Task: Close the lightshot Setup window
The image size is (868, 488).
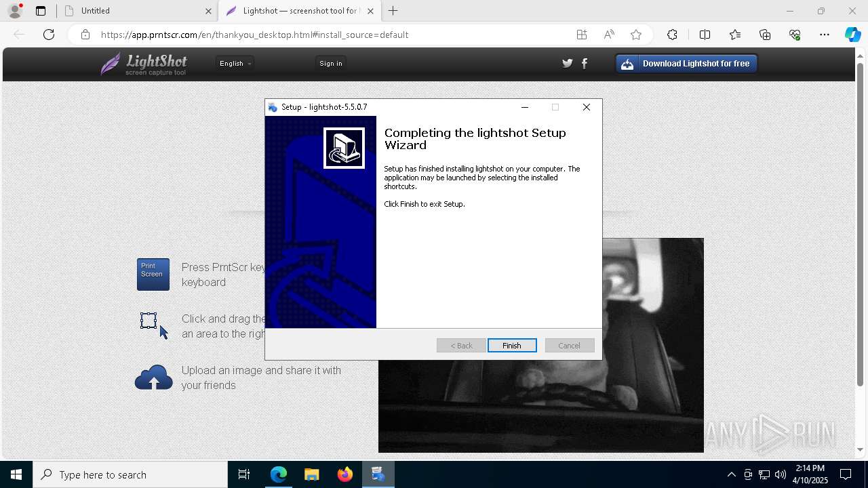Action: coord(587,107)
